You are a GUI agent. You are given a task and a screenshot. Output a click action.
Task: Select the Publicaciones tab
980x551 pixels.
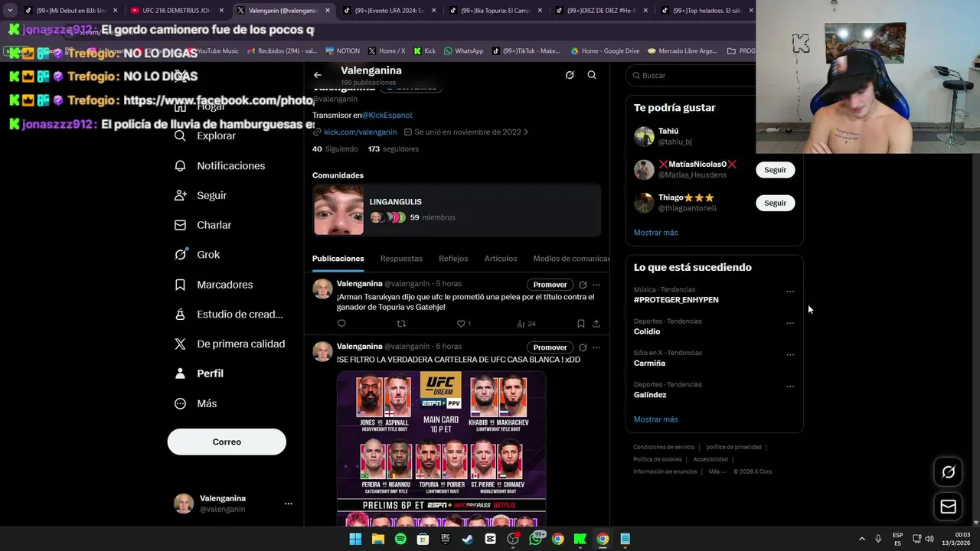[x=338, y=259]
